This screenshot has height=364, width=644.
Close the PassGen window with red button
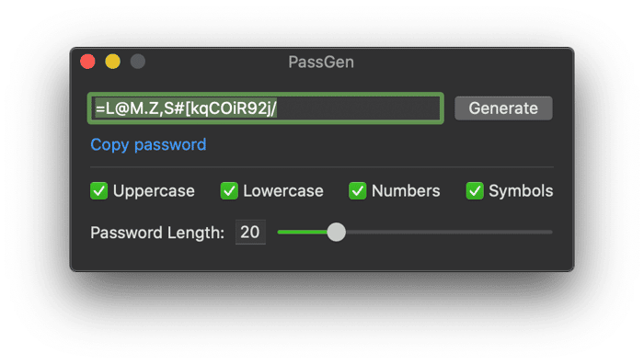pos(88,62)
